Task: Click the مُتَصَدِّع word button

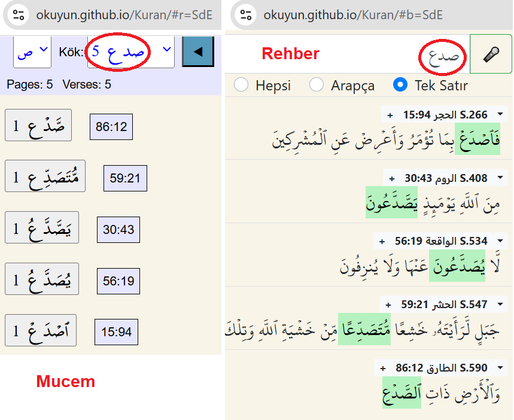Action: 45,176
